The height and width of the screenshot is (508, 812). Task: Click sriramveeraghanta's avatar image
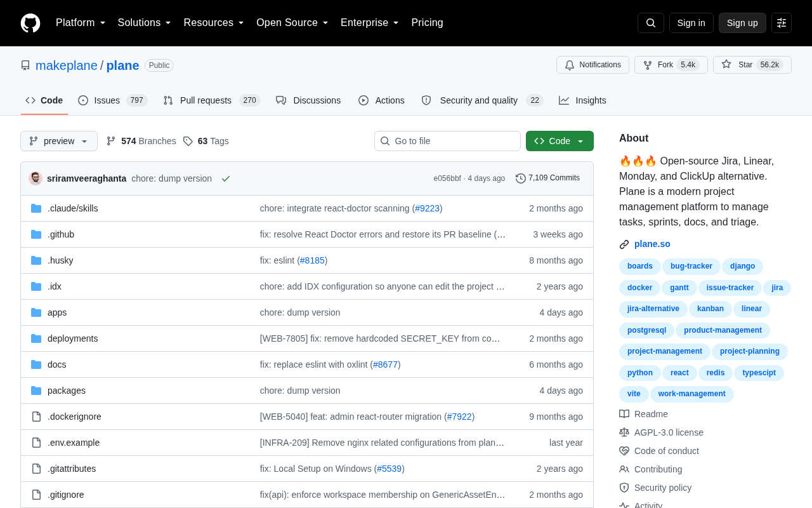(x=36, y=178)
